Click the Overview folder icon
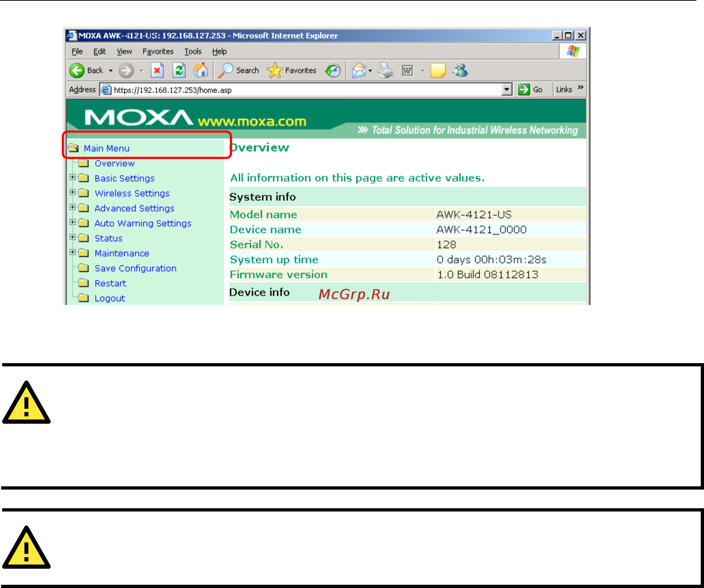 [84, 163]
